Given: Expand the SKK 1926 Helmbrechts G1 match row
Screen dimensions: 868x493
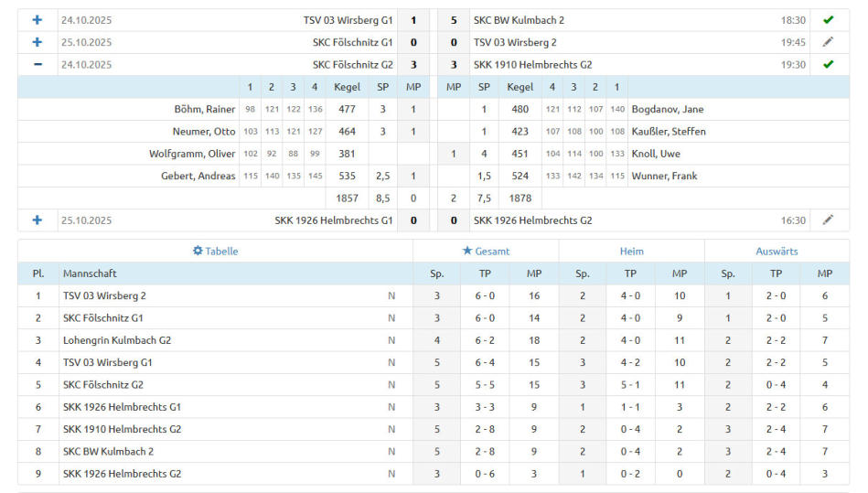Looking at the screenshot, I should coord(38,220).
